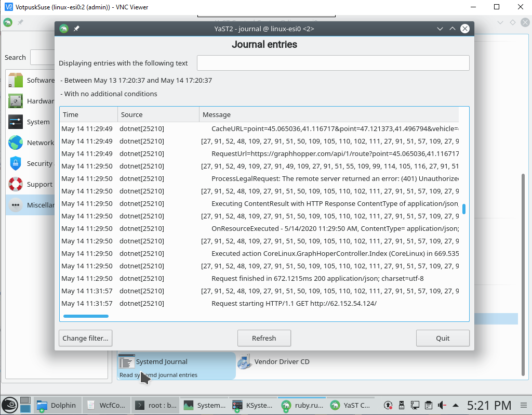The height and width of the screenshot is (415, 532).
Task: Click the removable device tray icon
Action: tap(402, 405)
